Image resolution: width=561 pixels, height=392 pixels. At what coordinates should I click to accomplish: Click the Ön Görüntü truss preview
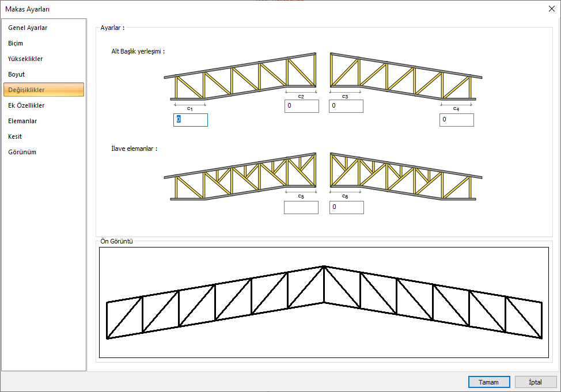324,302
